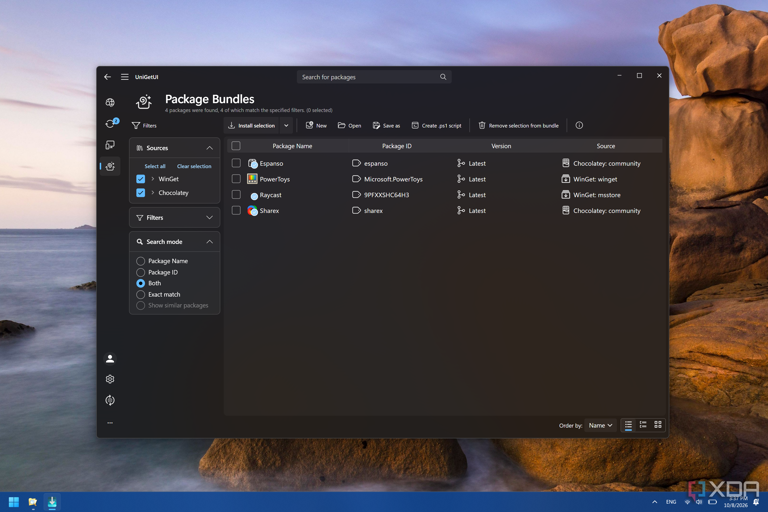The image size is (768, 512).
Task: Go back with the arrow icon
Action: pyautogui.click(x=107, y=77)
